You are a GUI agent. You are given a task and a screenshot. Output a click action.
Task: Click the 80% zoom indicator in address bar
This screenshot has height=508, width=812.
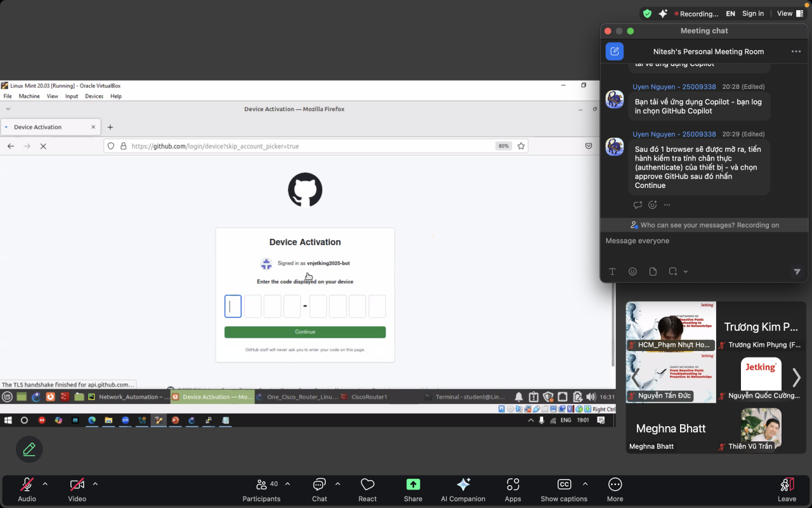[504, 146]
